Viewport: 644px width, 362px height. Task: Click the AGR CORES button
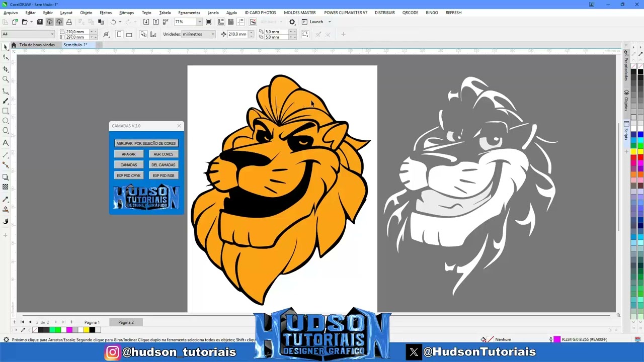pos(164,154)
